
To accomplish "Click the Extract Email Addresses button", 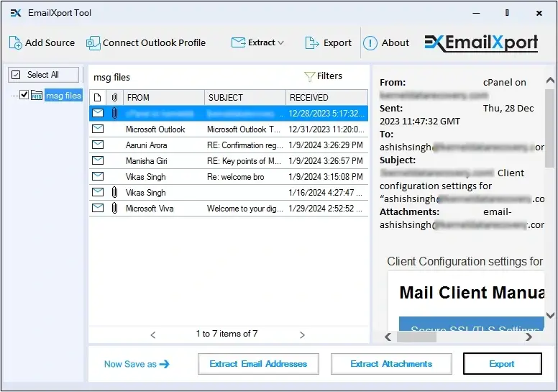I will pos(258,364).
